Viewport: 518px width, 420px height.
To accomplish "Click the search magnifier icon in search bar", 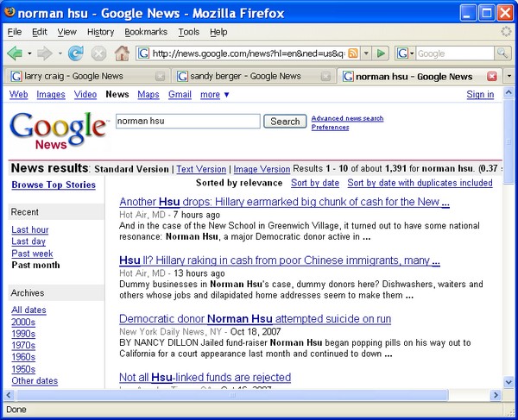I will 502,53.
